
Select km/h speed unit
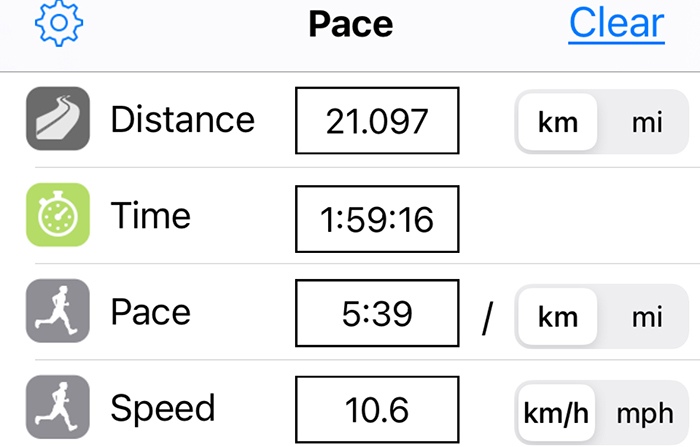point(556,413)
